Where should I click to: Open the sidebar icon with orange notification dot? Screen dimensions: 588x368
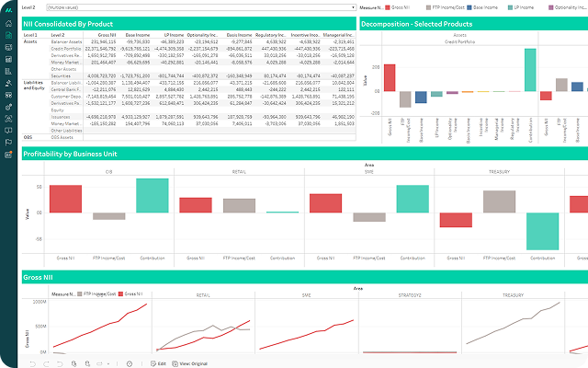pos(8,155)
